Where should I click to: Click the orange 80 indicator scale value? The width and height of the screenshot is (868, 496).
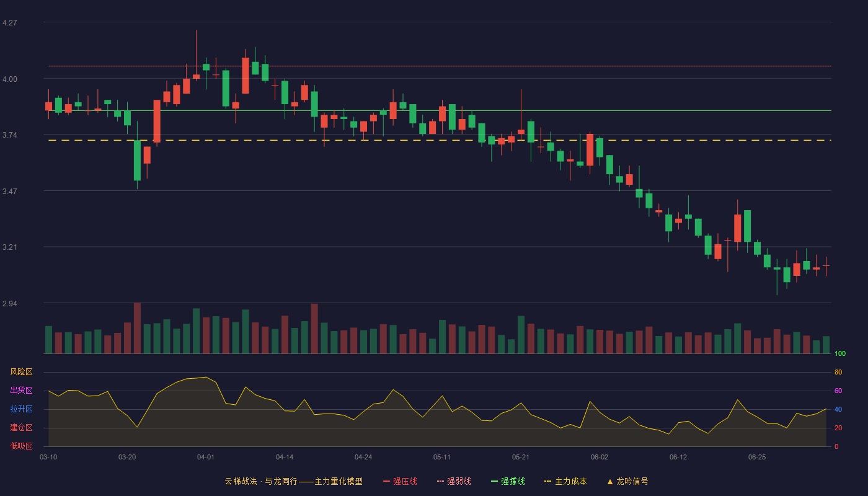click(838, 373)
